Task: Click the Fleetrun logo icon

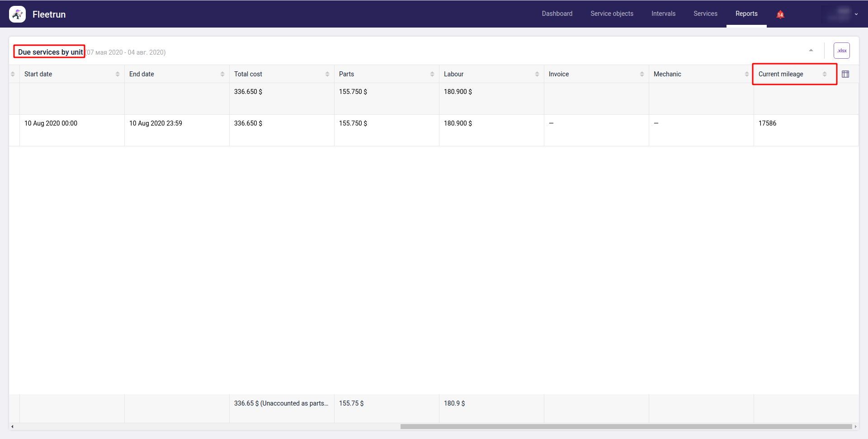Action: [x=17, y=14]
